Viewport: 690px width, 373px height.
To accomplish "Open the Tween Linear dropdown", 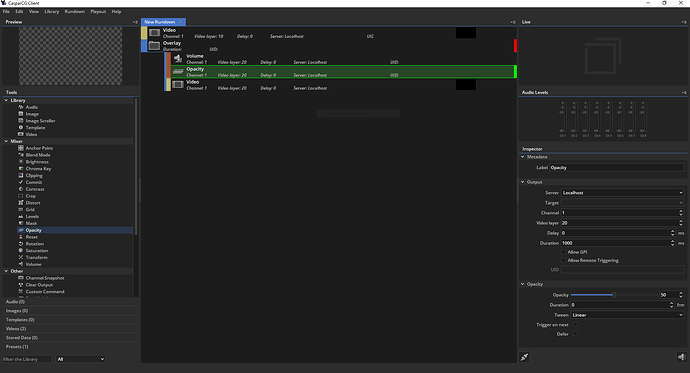I will click(x=627, y=315).
